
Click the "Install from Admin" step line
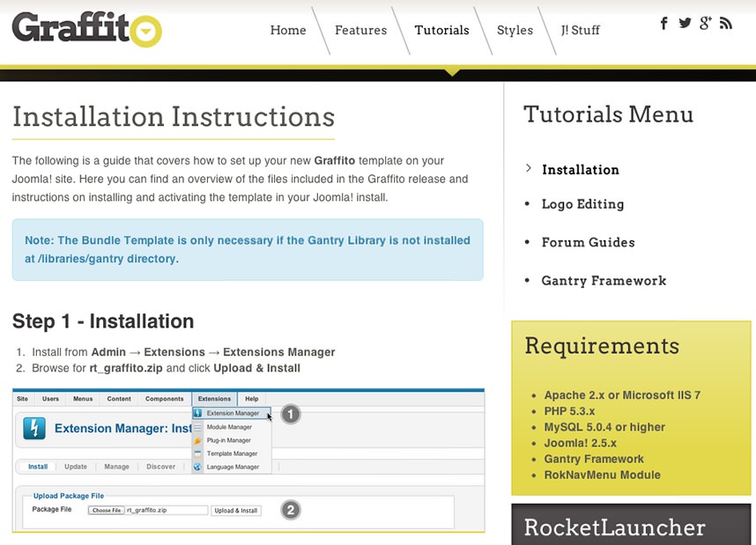tap(183, 352)
